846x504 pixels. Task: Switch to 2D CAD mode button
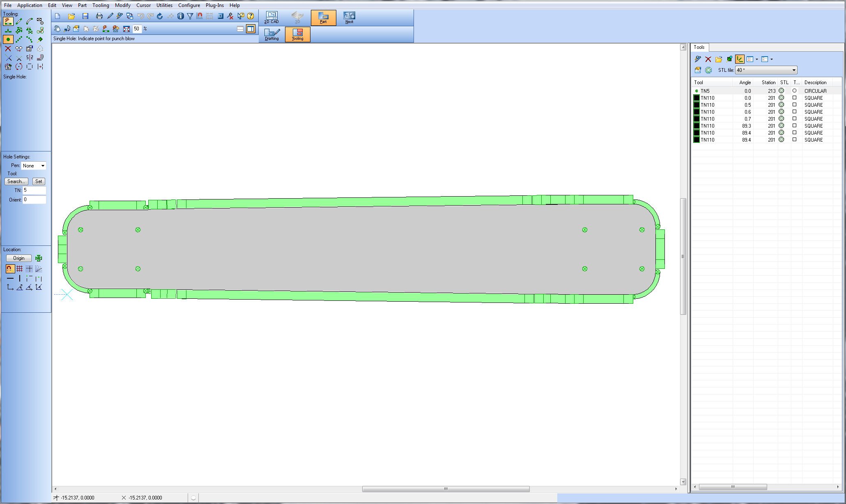click(x=271, y=18)
